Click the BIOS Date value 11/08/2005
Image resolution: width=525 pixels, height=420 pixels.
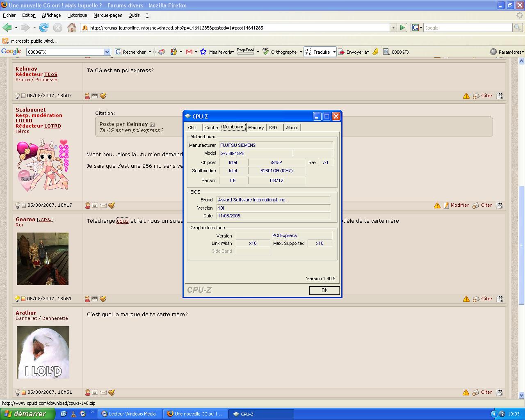pyautogui.click(x=274, y=216)
